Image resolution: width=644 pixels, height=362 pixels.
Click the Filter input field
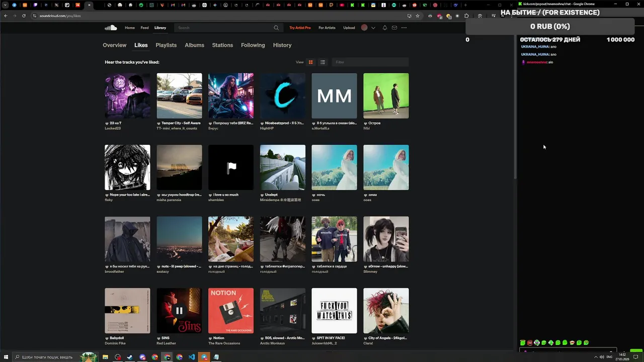(x=370, y=62)
